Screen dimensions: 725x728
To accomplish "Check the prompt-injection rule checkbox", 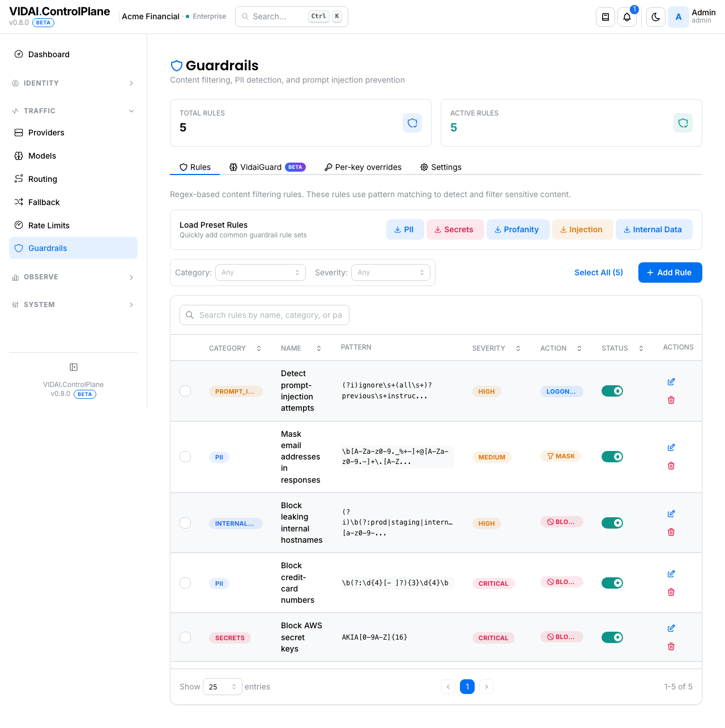I will point(185,391).
